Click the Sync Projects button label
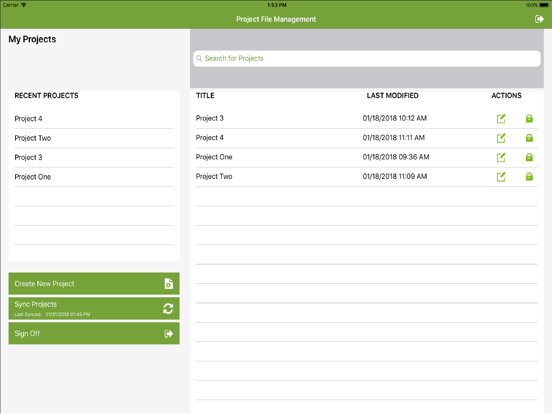This screenshot has width=552, height=414. click(x=36, y=304)
